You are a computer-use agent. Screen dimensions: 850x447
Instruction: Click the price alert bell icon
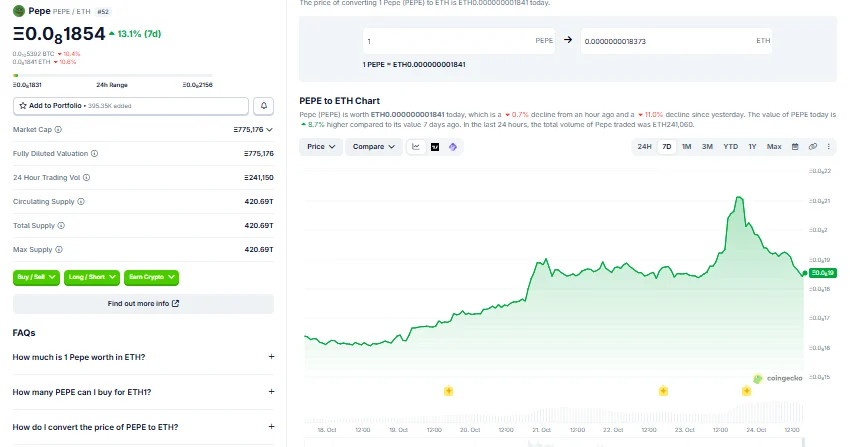click(263, 106)
